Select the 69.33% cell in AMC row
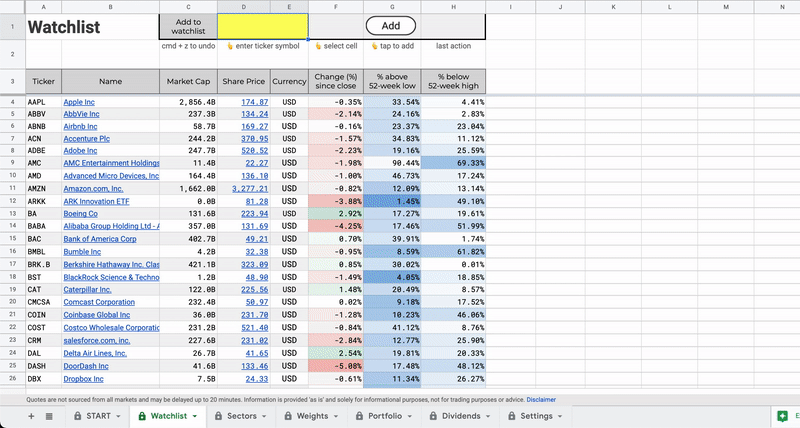Screen dimensions: 800x428 click(x=454, y=163)
